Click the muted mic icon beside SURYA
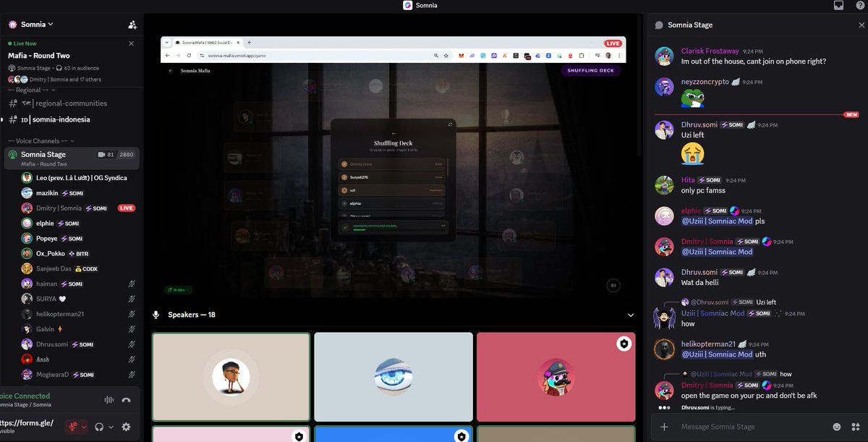The height and width of the screenshot is (442, 868). [132, 299]
